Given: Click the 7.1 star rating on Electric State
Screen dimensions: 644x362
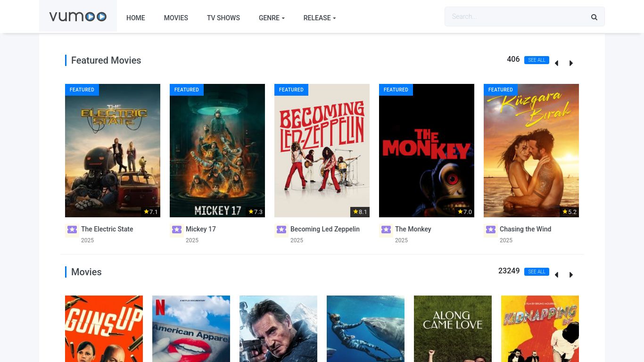Looking at the screenshot, I should pyautogui.click(x=151, y=212).
